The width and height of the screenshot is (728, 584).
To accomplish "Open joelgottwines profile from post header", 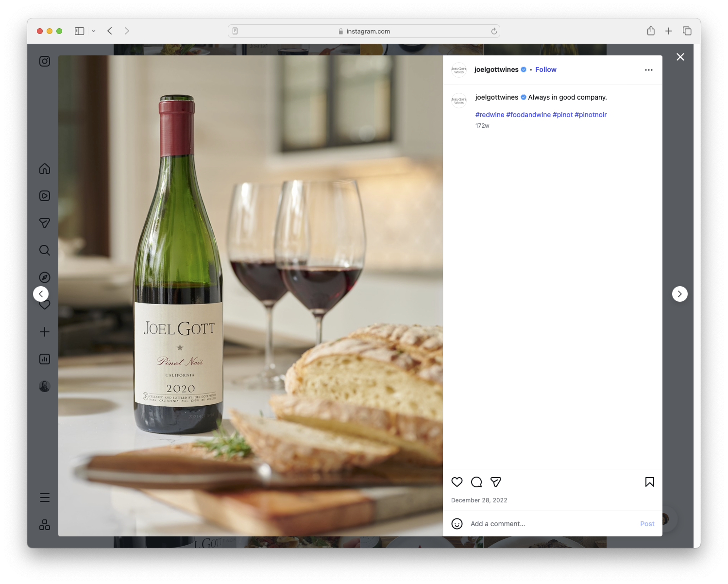I will (496, 69).
